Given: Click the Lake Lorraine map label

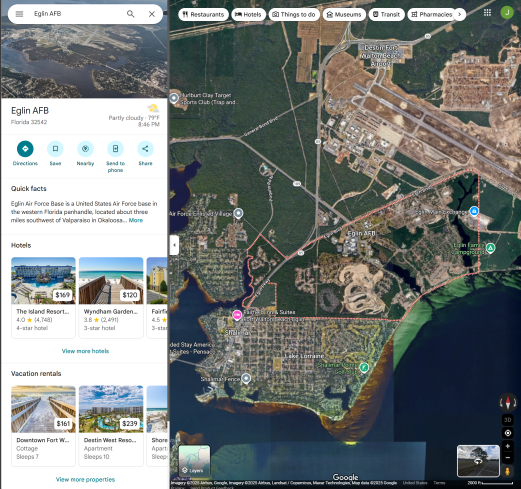Looking at the screenshot, I should tap(304, 356).
